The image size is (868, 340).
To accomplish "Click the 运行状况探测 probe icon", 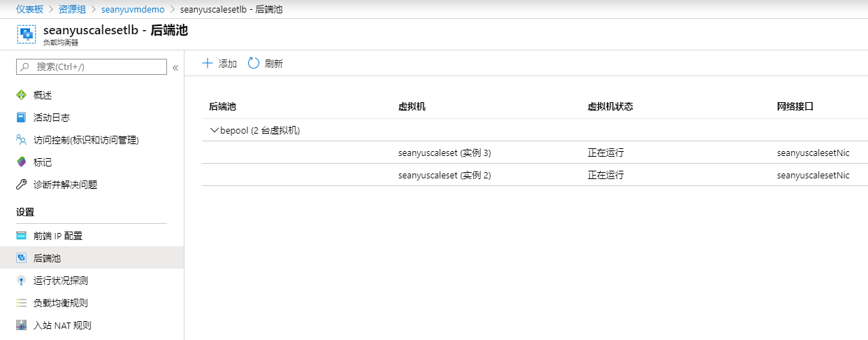I will pos(21,281).
